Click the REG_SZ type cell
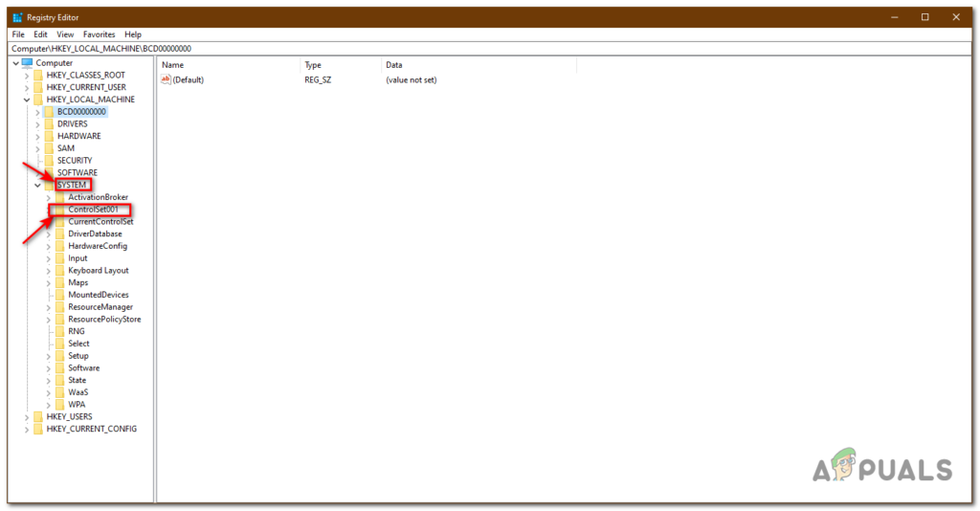The width and height of the screenshot is (980, 511). [318, 80]
